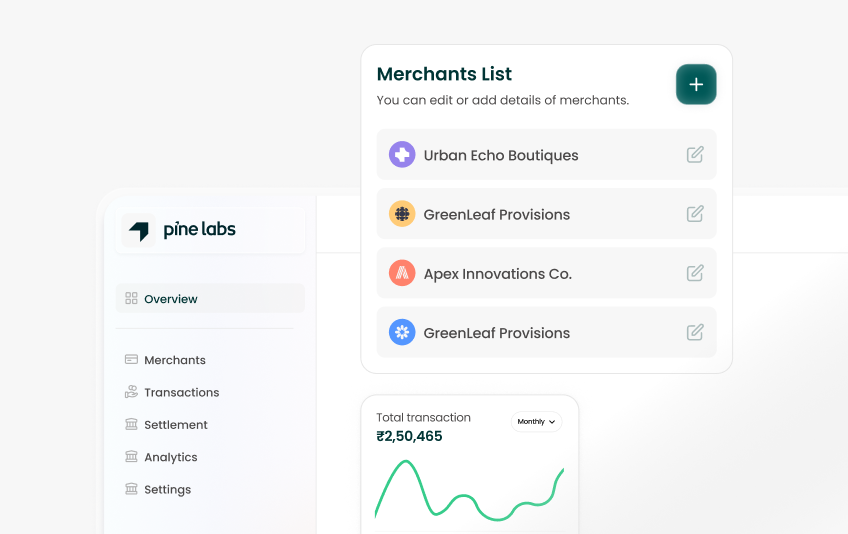Click the green transaction line chart

(469, 491)
